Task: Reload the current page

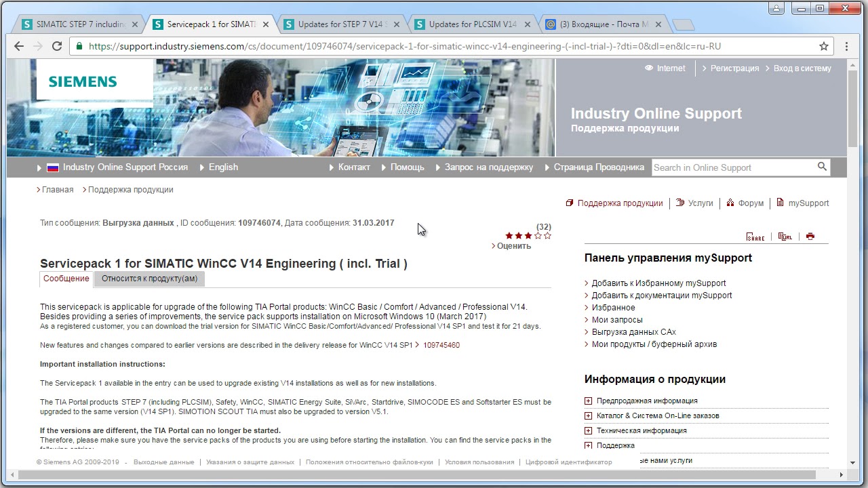Action: (57, 46)
